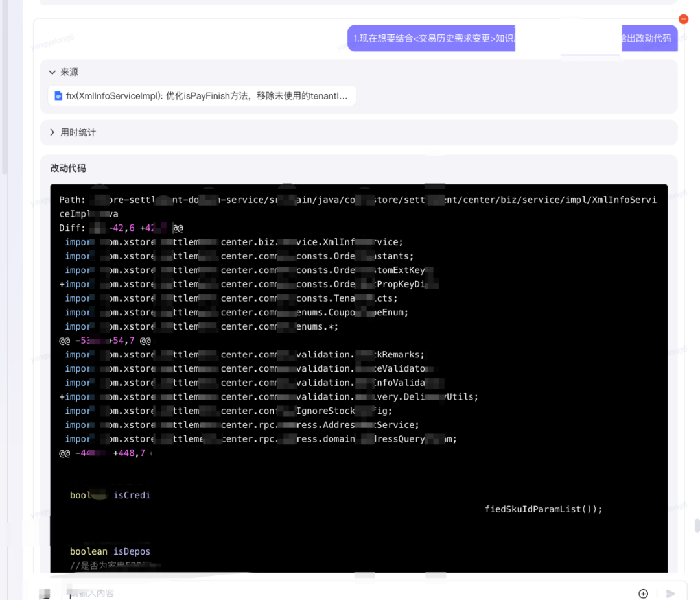Click the bool isCredi code line
The width and height of the screenshot is (700, 600).
pyautogui.click(x=110, y=495)
